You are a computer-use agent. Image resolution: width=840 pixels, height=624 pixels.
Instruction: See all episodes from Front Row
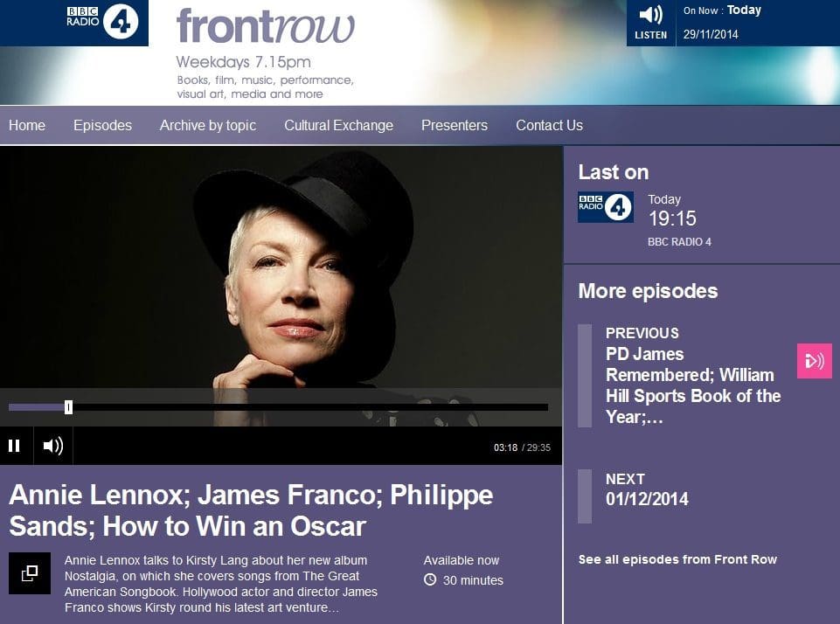point(677,559)
